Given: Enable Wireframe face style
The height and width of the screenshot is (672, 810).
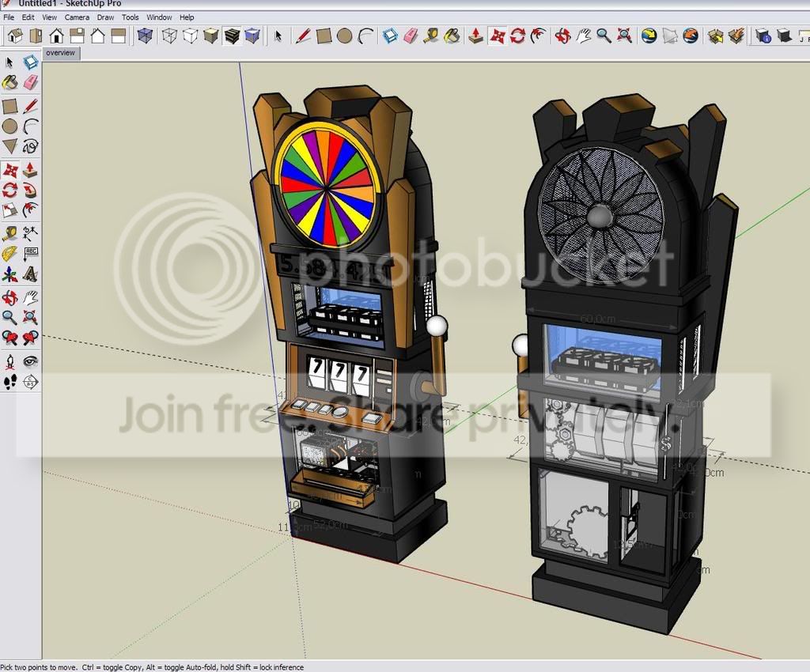Looking at the screenshot, I should pyautogui.click(x=169, y=36).
